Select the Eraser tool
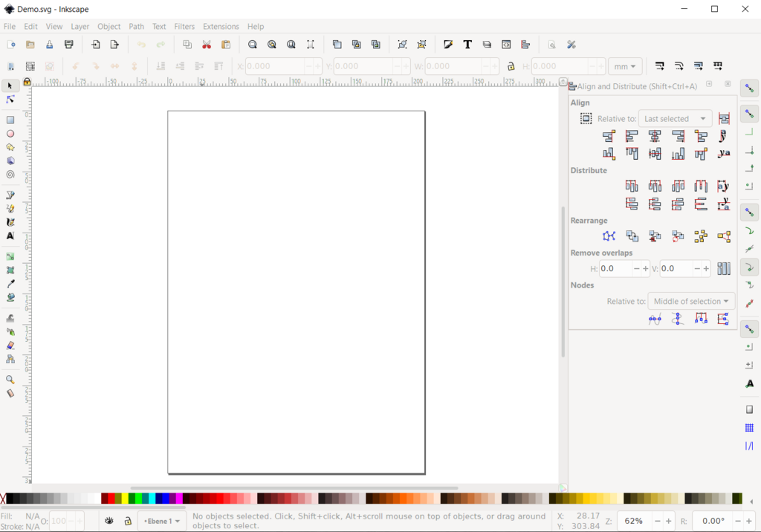This screenshot has width=761, height=532. coord(10,345)
